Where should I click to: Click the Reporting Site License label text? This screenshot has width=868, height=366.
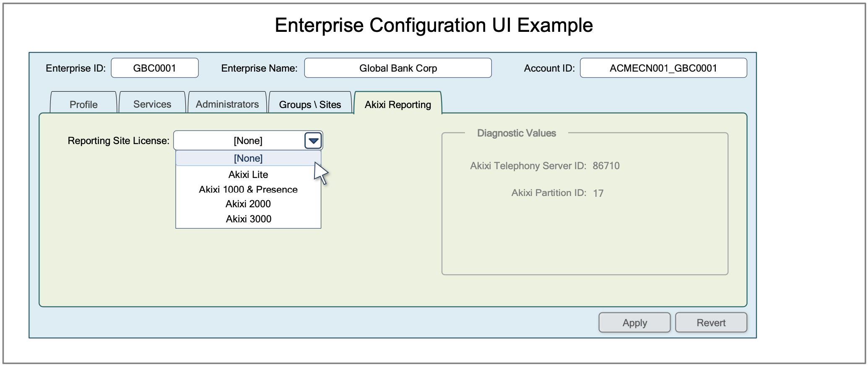click(x=118, y=141)
